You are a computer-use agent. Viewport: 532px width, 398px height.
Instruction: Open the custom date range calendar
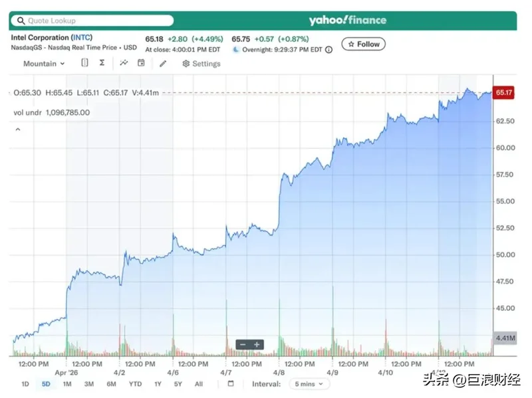pyautogui.click(x=231, y=384)
